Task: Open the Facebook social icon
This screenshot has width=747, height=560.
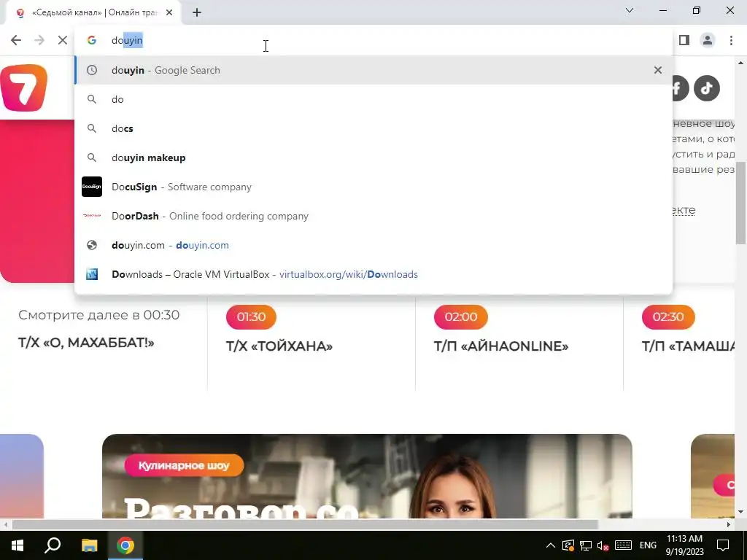Action: pyautogui.click(x=681, y=88)
